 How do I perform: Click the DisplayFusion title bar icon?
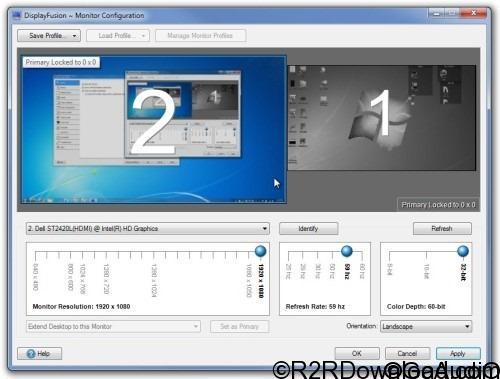click(x=16, y=16)
